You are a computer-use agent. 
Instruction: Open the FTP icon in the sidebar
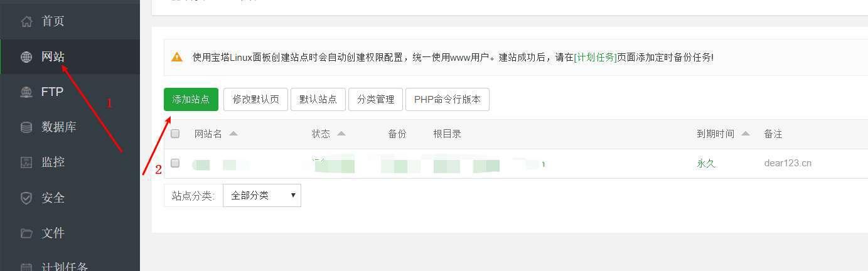[x=26, y=92]
